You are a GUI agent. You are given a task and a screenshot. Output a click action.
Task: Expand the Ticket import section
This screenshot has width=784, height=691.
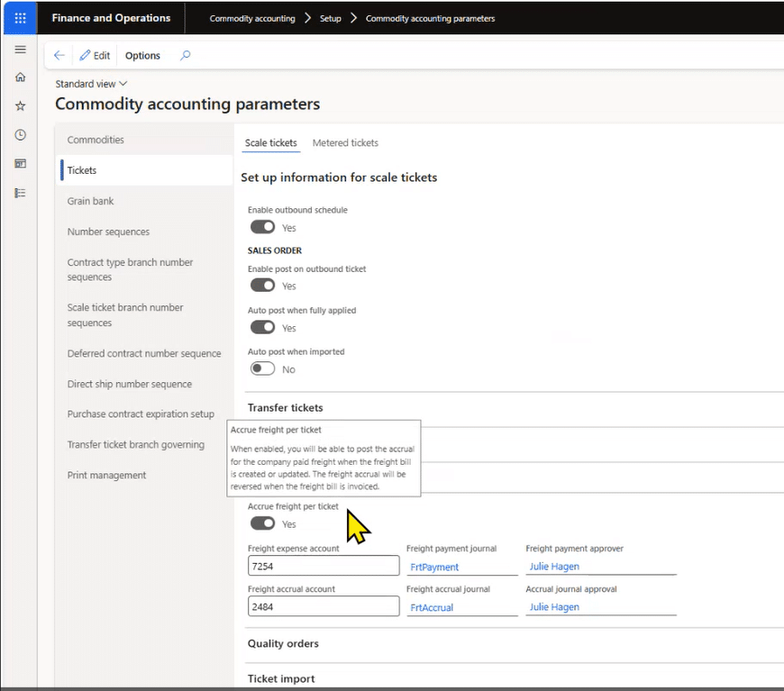tap(281, 678)
